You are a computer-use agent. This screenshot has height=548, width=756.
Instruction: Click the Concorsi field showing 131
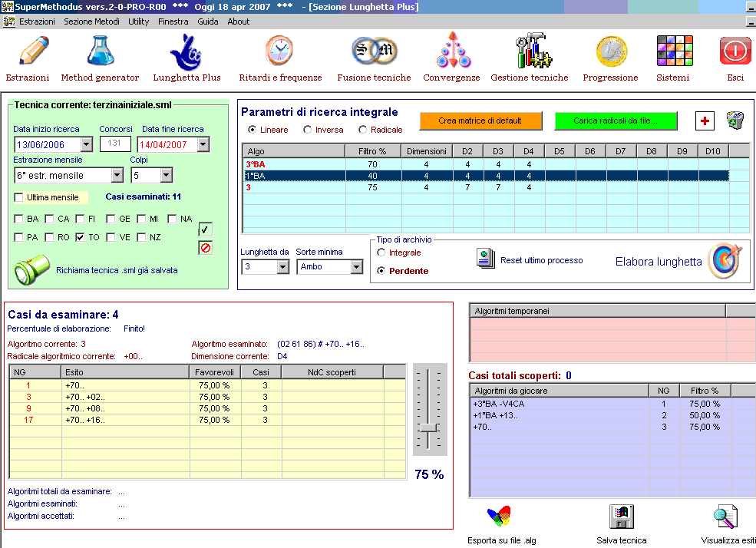coord(115,144)
